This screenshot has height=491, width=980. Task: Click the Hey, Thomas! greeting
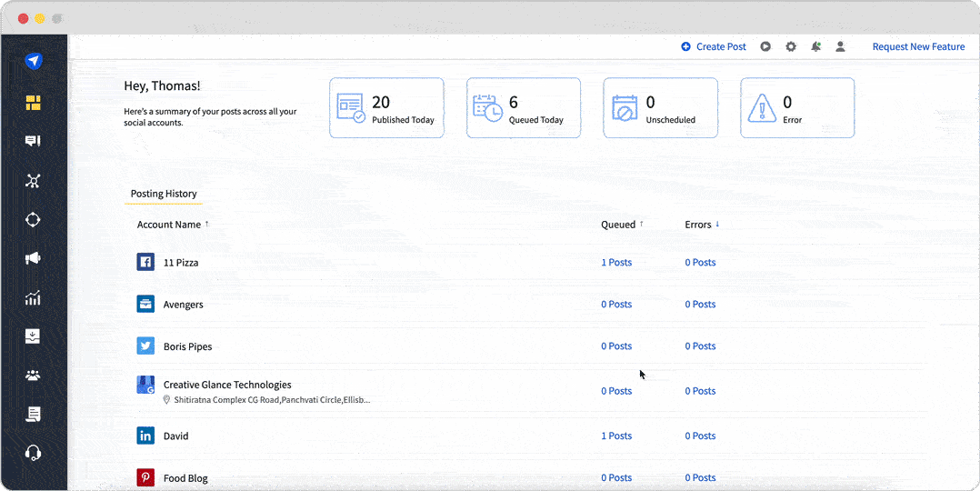pos(163,85)
